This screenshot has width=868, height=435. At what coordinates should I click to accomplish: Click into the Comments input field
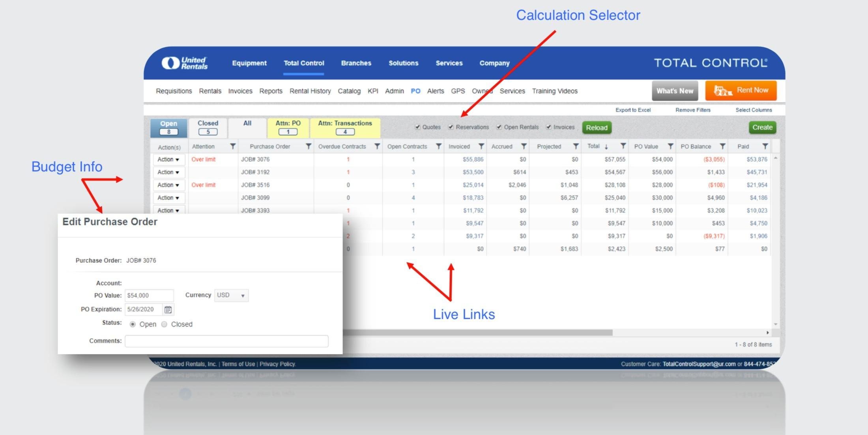226,341
